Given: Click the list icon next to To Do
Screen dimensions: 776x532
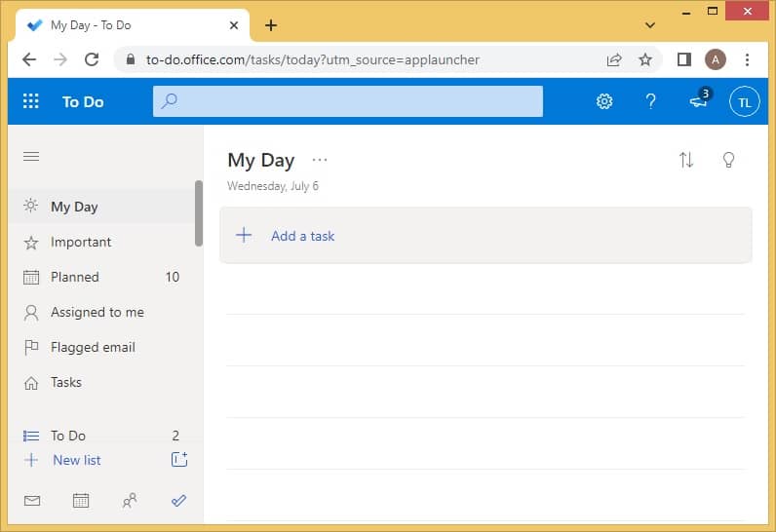Looking at the screenshot, I should click(31, 436).
